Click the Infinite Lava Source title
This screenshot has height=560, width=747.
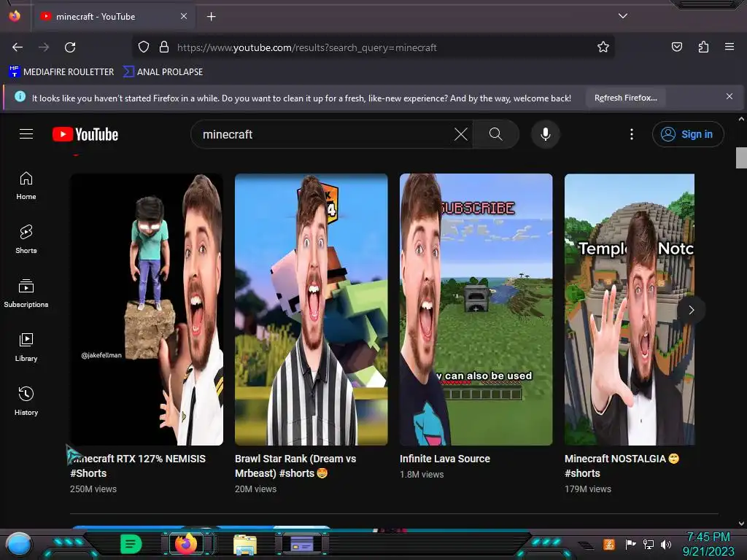click(x=445, y=459)
